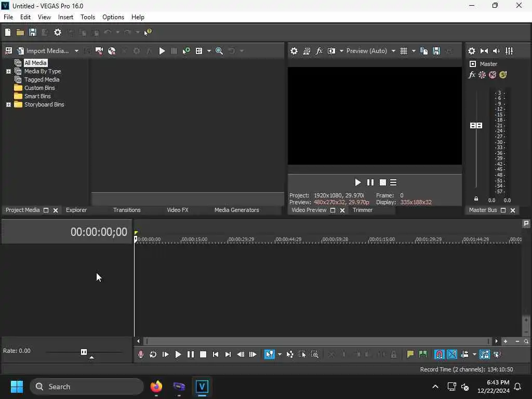Save the project with the floppy disk icon
The width and height of the screenshot is (532, 399).
point(33,32)
